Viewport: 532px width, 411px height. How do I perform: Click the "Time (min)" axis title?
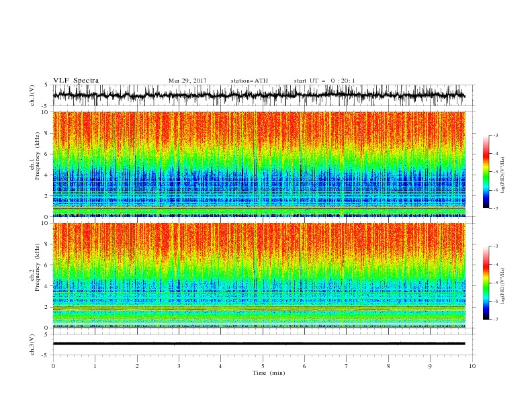tap(269, 373)
